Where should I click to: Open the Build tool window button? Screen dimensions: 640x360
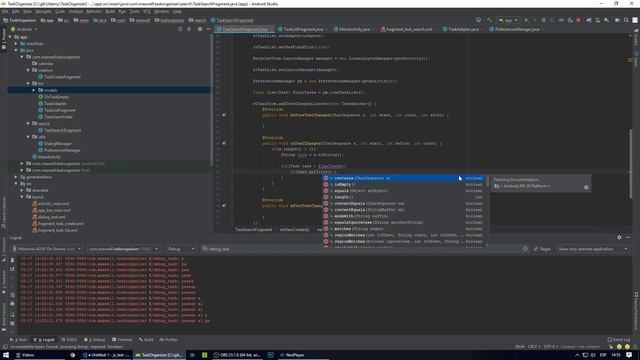[x=146, y=340]
